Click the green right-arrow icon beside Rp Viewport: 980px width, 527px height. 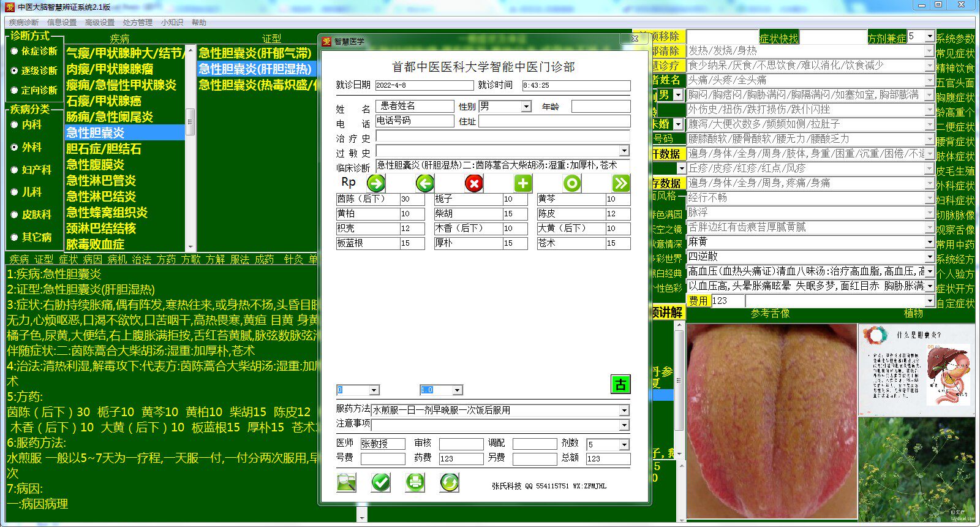click(x=375, y=183)
